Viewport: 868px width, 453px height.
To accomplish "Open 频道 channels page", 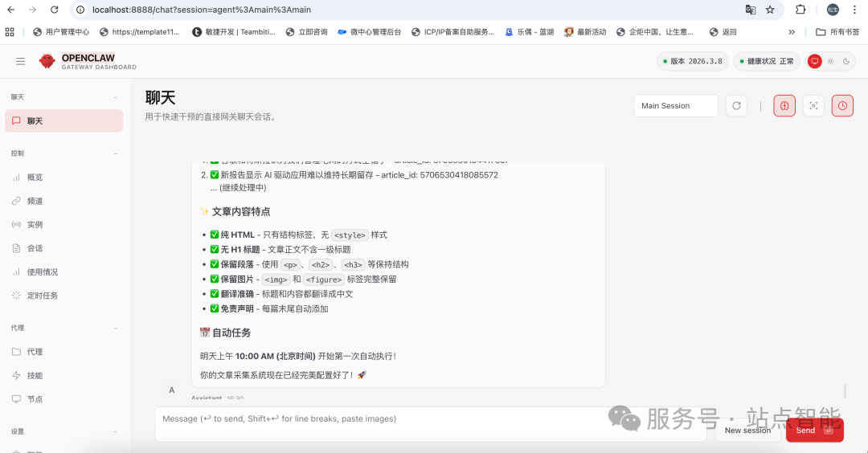I will (x=64, y=201).
